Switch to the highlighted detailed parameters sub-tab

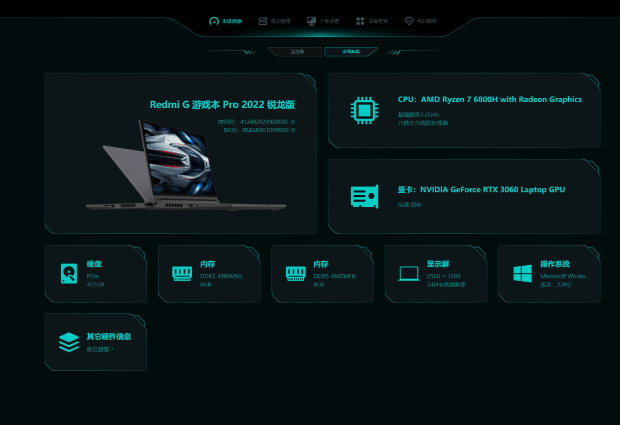(350, 52)
